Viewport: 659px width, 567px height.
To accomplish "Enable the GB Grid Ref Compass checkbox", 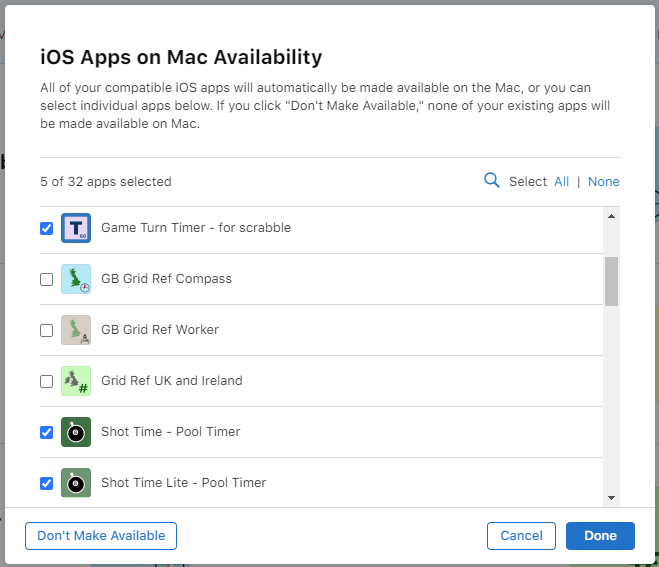I will [47, 279].
